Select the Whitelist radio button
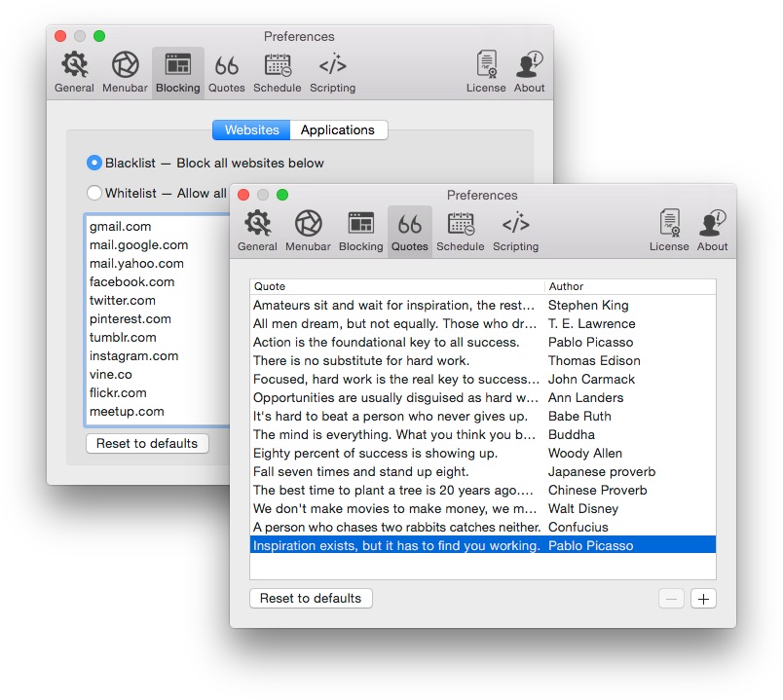783x700 pixels. pyautogui.click(x=94, y=193)
